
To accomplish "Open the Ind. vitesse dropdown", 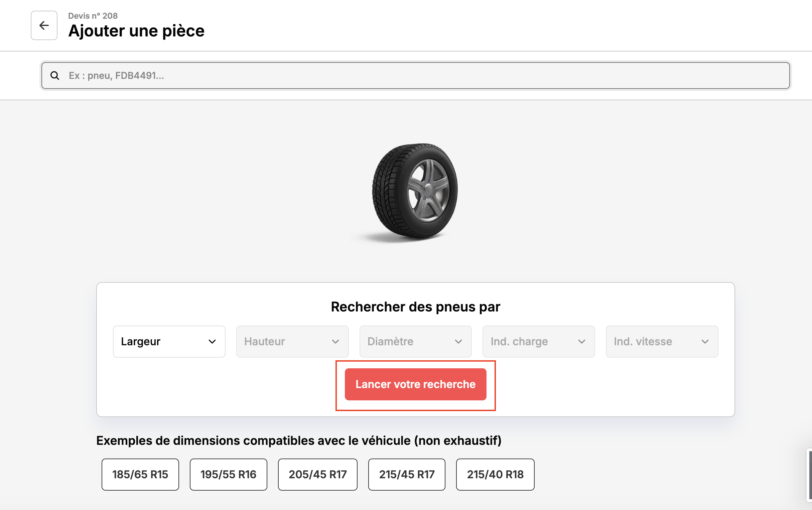I will (x=662, y=341).
